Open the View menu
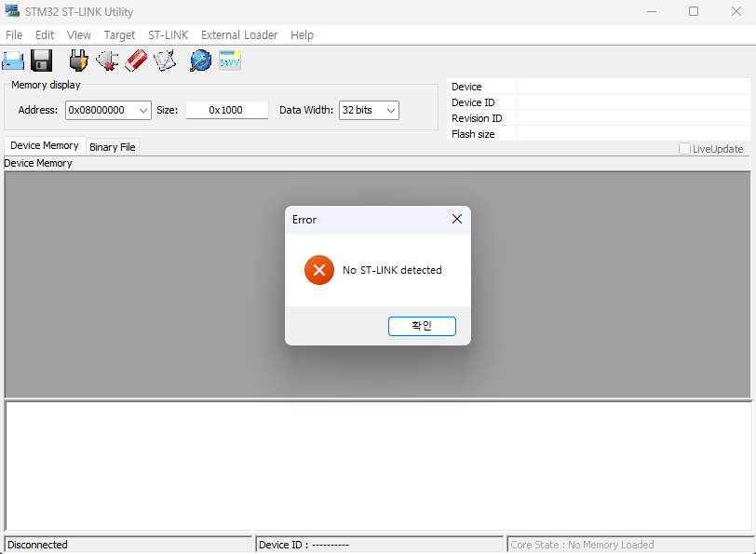The height and width of the screenshot is (554, 756). point(79,35)
